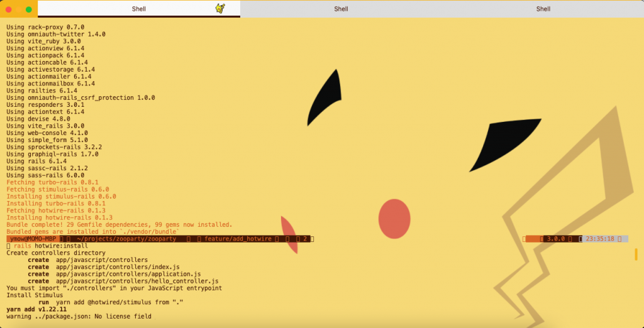Click 'Installing stimulus-rails 0.6.0' line
Viewport: 644px width, 328px height.
[61, 196]
